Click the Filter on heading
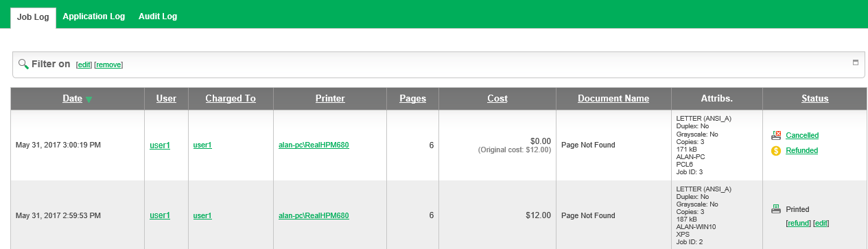Viewport: 868px width, 249px height. pos(51,64)
